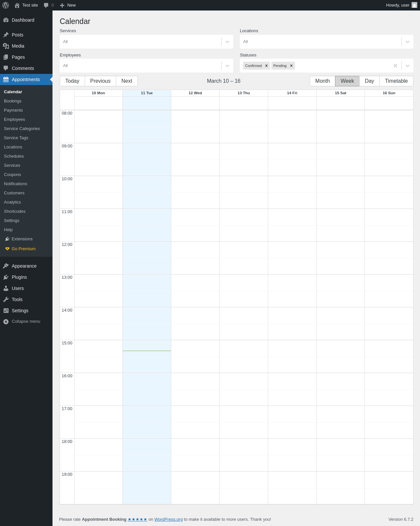This screenshot has height=526, width=420.
Task: Click the Users person icon
Action: (6, 288)
